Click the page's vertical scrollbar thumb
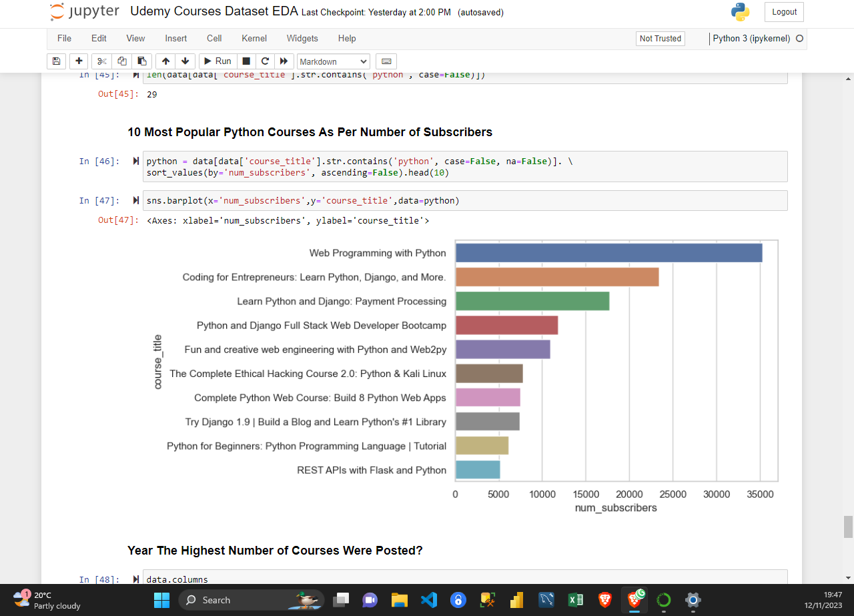 click(x=848, y=527)
